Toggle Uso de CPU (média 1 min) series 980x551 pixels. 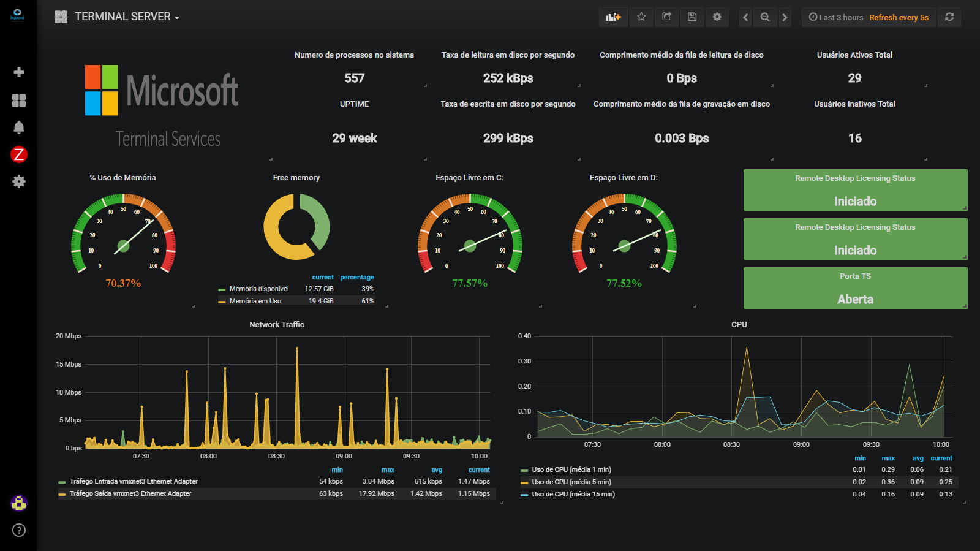click(x=571, y=469)
